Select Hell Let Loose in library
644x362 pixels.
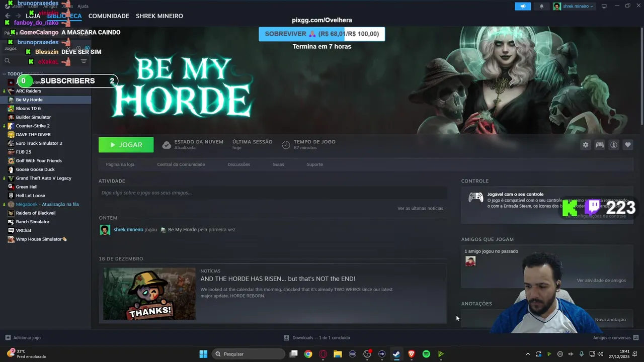click(46, 196)
